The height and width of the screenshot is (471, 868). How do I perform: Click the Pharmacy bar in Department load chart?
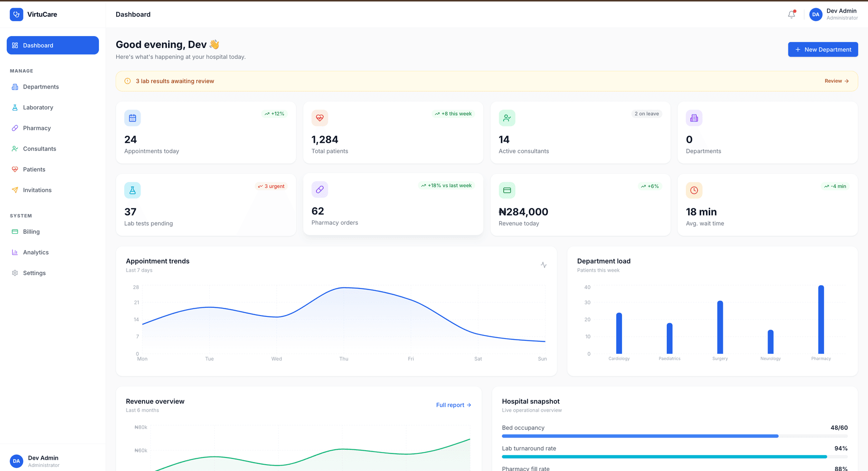click(821, 320)
